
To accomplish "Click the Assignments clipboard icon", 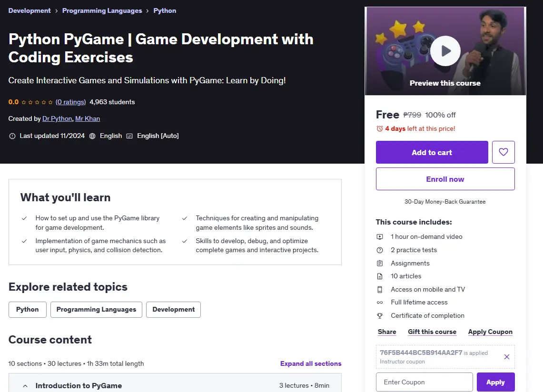I will click(x=380, y=264).
